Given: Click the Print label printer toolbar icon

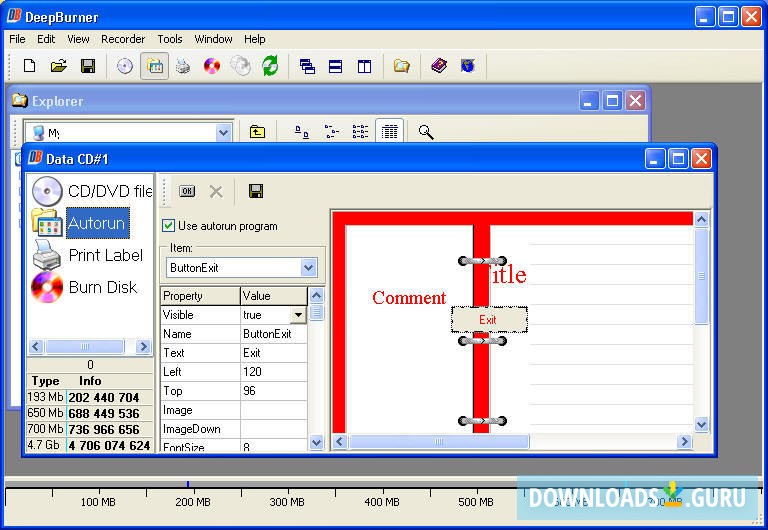Looking at the screenshot, I should pyautogui.click(x=183, y=66).
